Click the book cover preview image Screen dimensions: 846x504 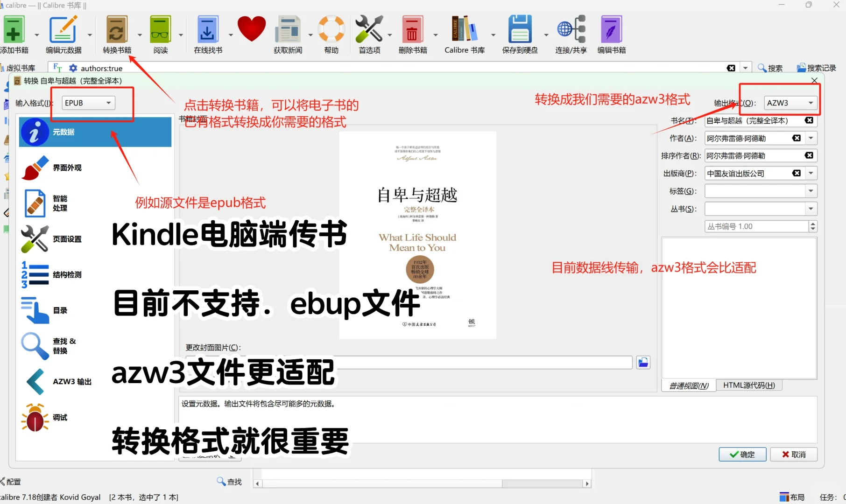coord(417,235)
